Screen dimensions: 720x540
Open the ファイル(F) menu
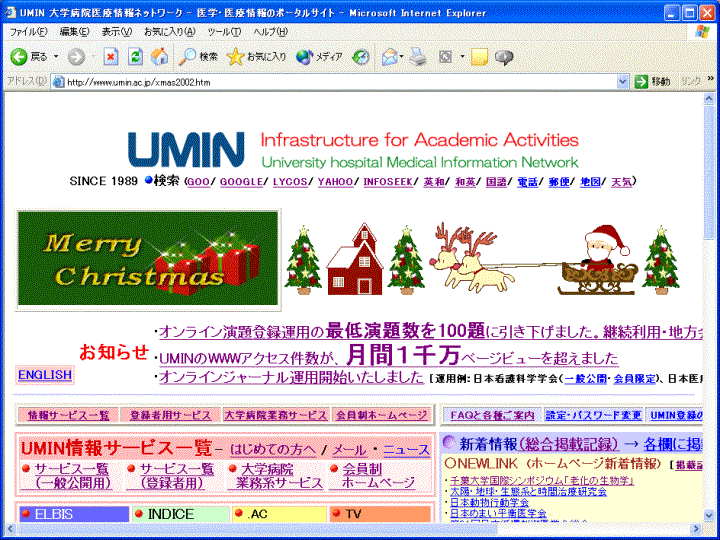click(x=28, y=32)
